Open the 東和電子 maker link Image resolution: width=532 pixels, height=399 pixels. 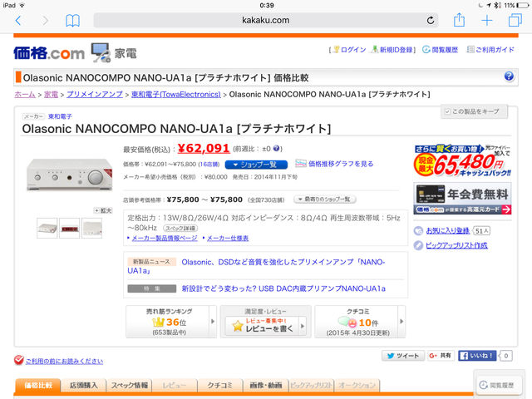60,116
